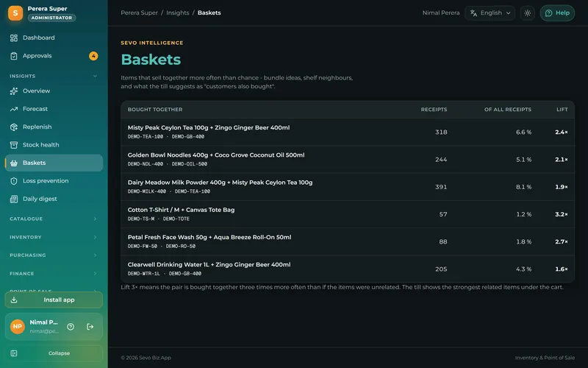This screenshot has height=368, width=588.
Task: Click the 5.1 % of all receipts value
Action: 523,160
